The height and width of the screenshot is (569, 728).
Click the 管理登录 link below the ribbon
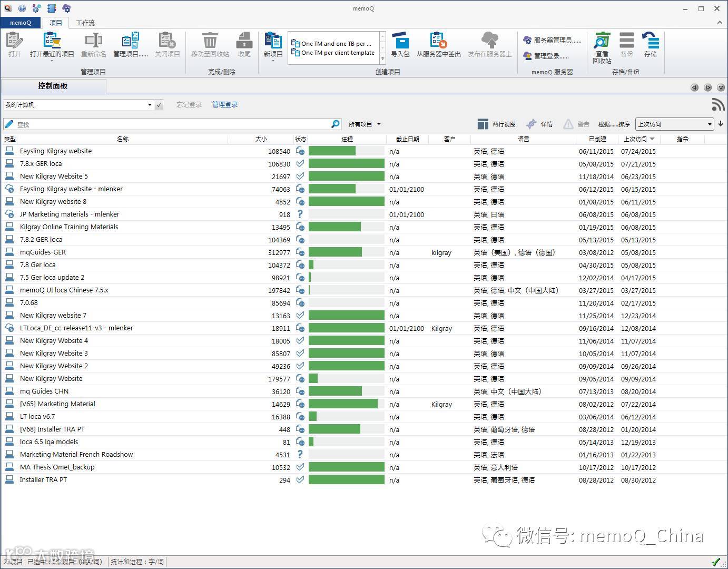(x=225, y=105)
